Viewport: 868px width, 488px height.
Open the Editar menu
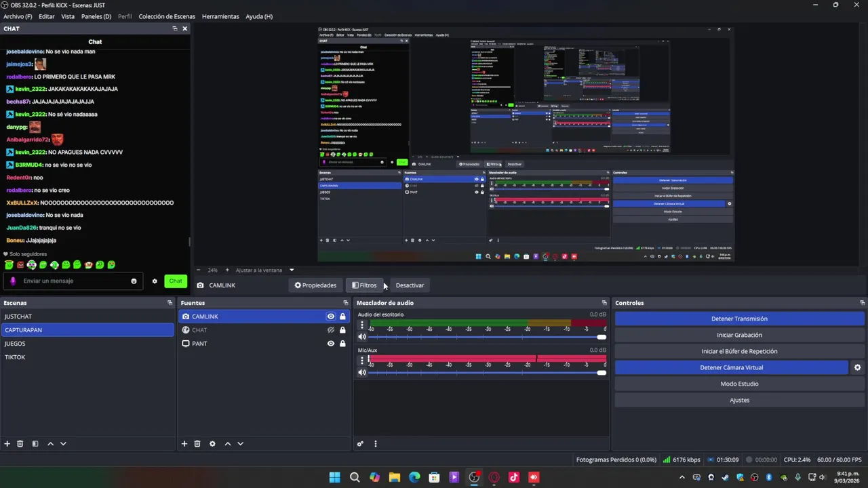click(x=47, y=16)
